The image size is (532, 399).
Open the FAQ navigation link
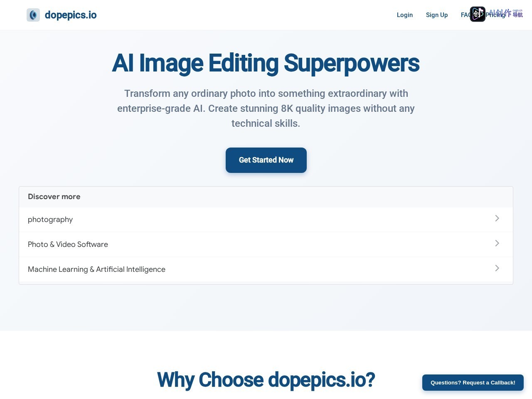(465, 15)
